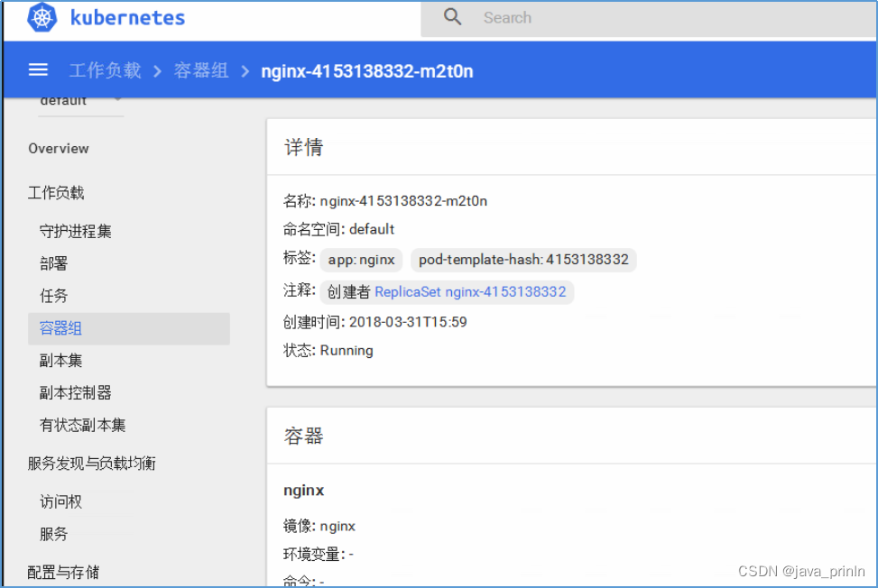This screenshot has width=878, height=588.
Task: Click the 镜像: nginx line
Action: click(319, 526)
